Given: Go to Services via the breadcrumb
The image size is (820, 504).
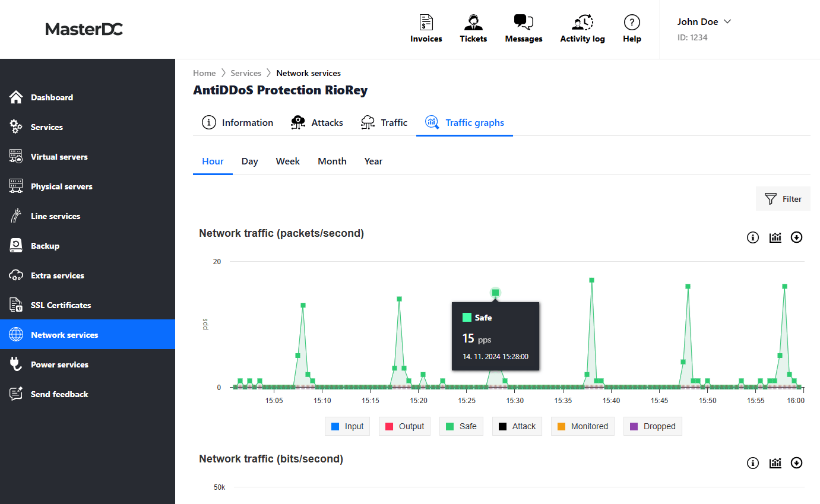Looking at the screenshot, I should [x=246, y=72].
